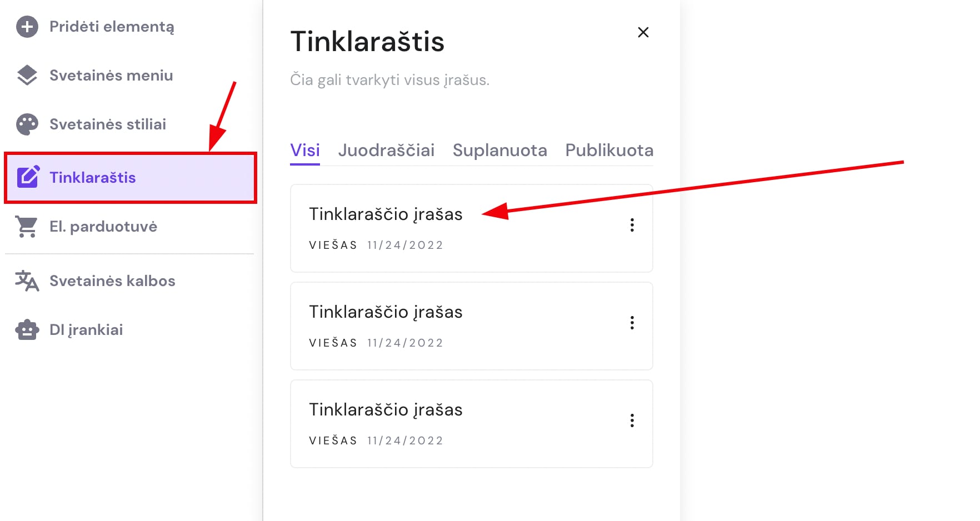Open options for the second Tinklaraščio įrašas
The height and width of the screenshot is (521, 980).
click(x=632, y=323)
